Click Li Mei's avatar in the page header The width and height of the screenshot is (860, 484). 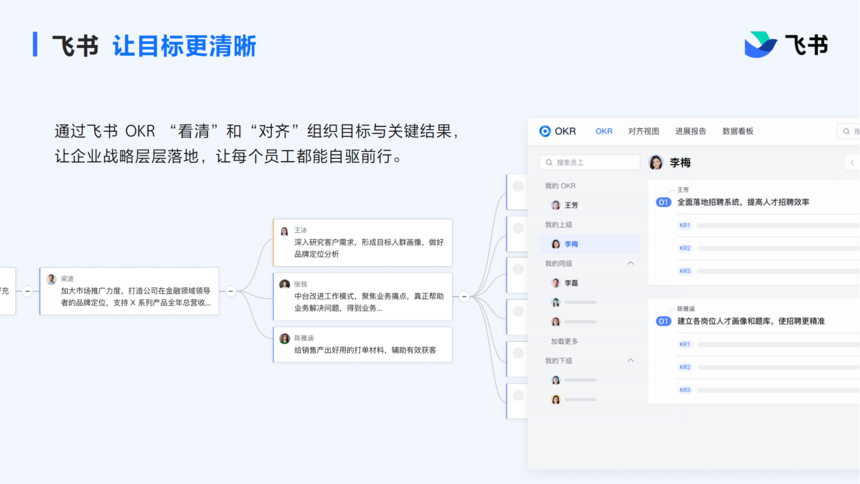tap(656, 162)
